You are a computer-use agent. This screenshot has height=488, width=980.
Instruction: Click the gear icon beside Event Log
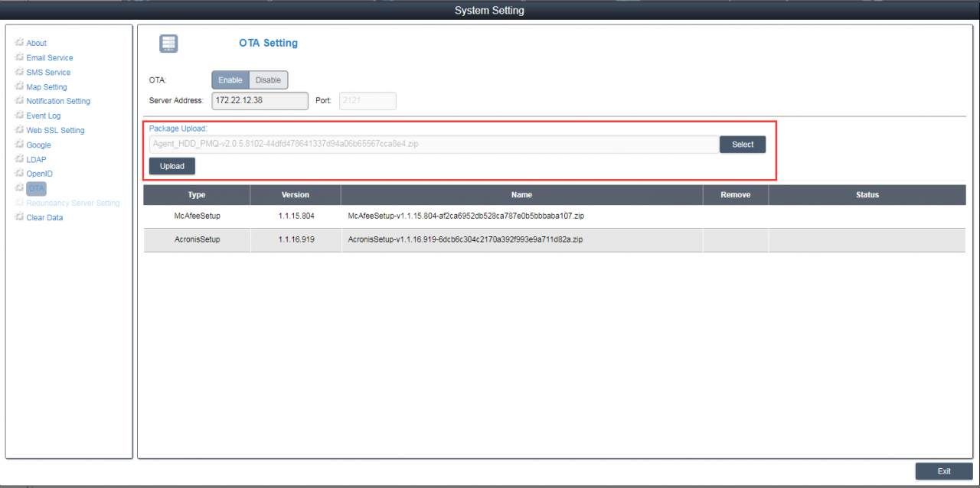tap(19, 115)
